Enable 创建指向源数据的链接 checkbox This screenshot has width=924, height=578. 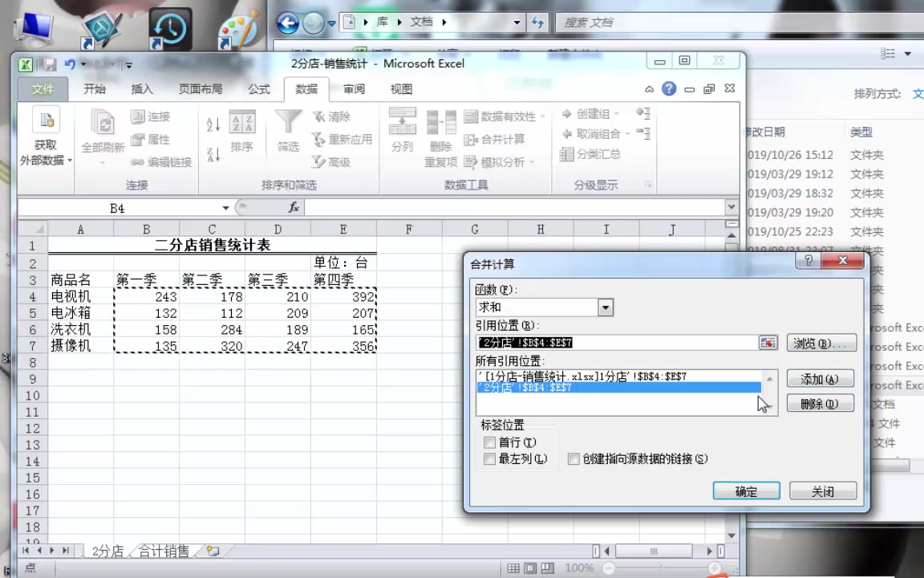point(574,458)
